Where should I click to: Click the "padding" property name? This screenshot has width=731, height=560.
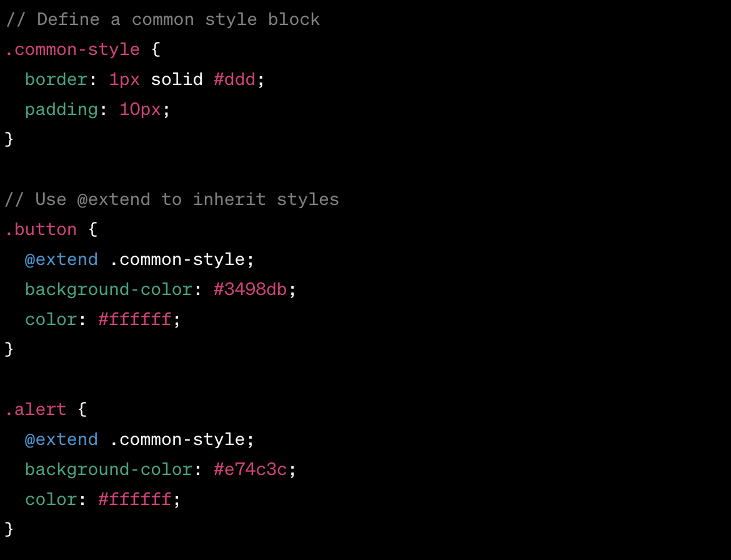click(x=61, y=109)
